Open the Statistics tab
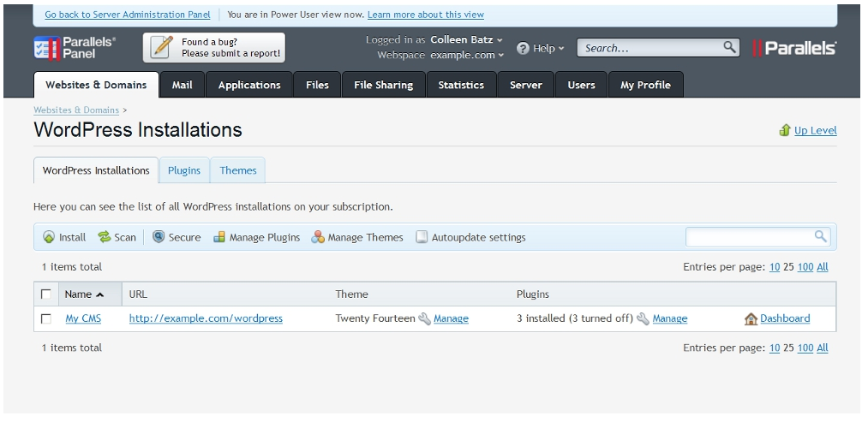868x422 pixels. [461, 85]
